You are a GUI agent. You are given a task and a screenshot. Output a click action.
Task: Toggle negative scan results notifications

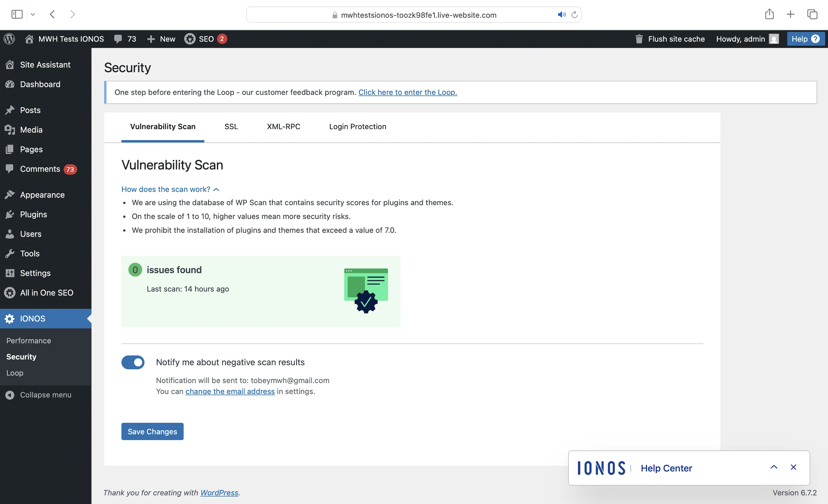[x=133, y=362]
